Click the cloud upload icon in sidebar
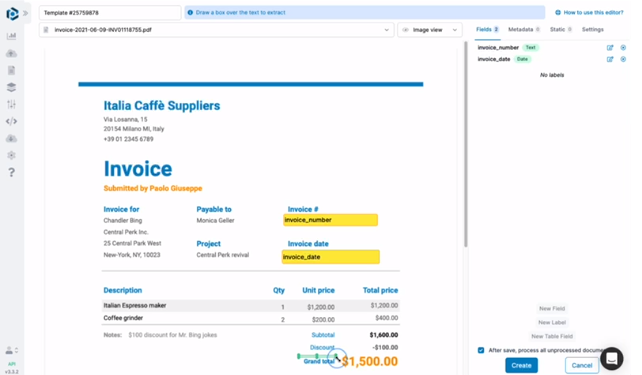The image size is (642, 375). coord(11,53)
